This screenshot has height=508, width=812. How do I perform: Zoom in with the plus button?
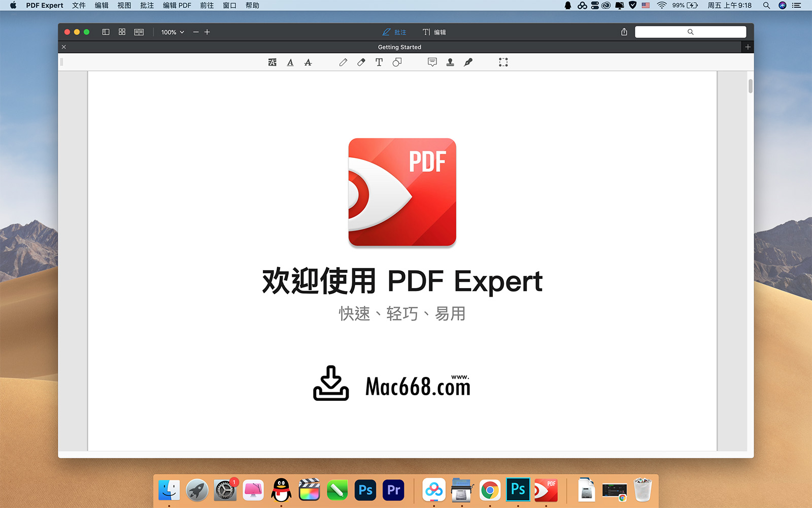tap(207, 32)
